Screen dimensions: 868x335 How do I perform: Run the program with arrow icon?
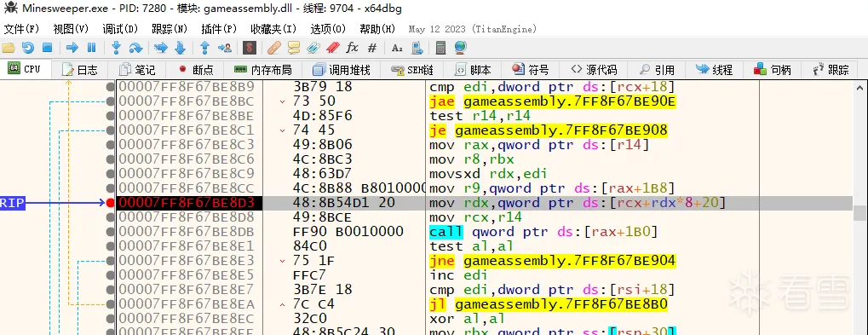pos(72,48)
